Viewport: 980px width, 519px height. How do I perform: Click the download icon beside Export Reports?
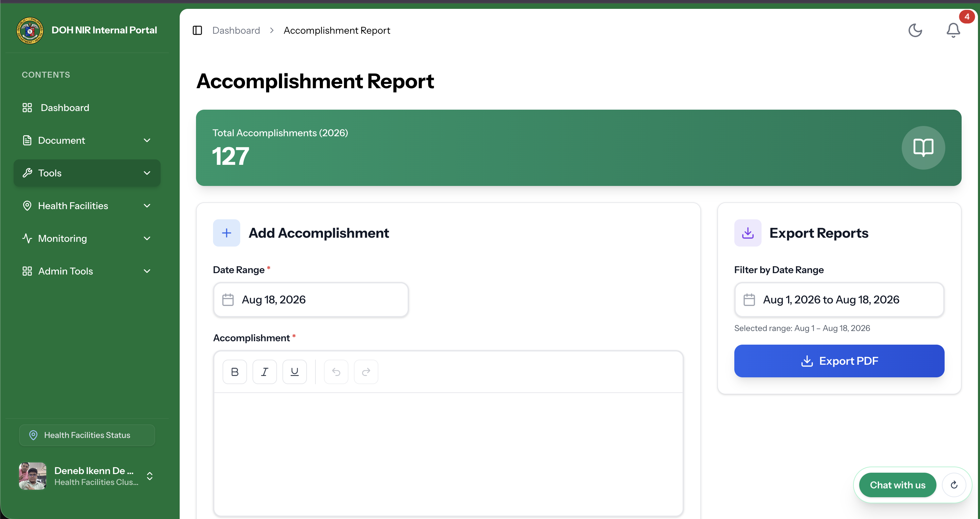pyautogui.click(x=748, y=233)
